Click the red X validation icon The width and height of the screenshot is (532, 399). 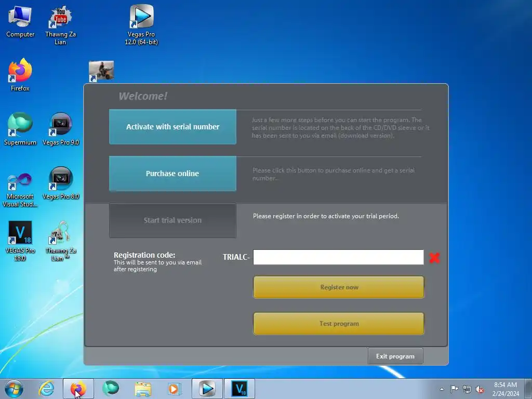coord(434,258)
